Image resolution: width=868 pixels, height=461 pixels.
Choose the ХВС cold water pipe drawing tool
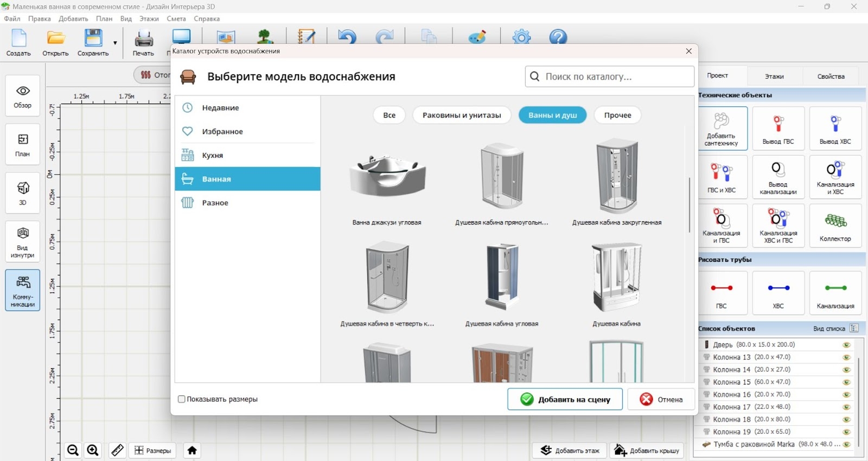click(x=778, y=293)
